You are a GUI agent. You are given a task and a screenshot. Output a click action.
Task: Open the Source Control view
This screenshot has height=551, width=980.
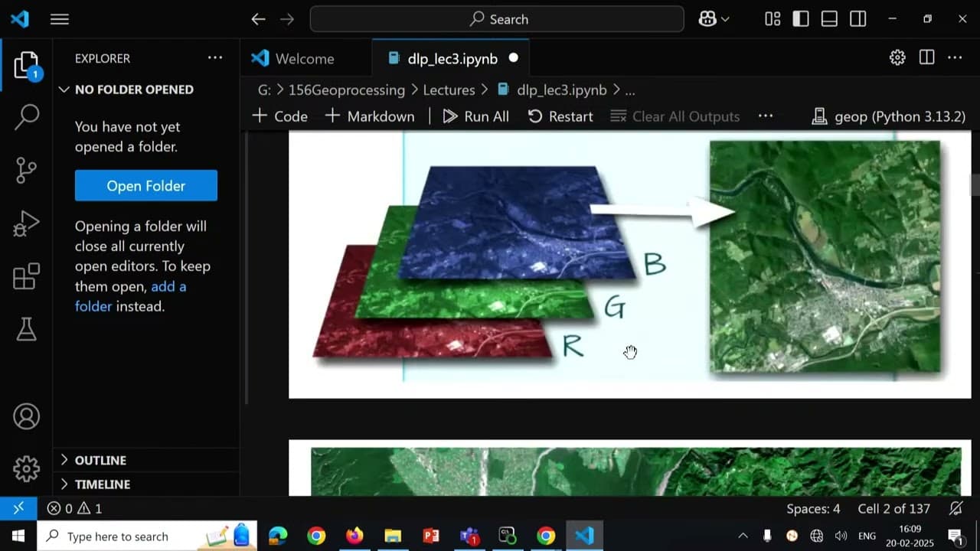click(x=26, y=170)
